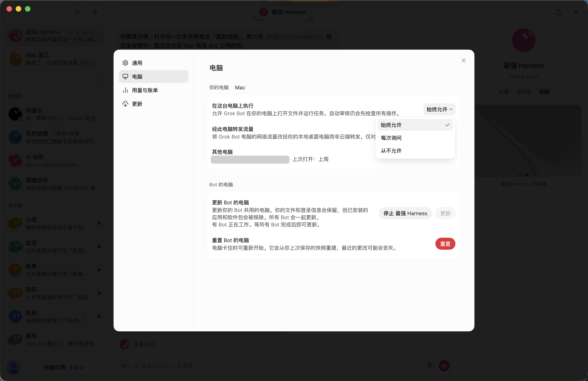This screenshot has height=381, width=588.
Task: Close the right detail panel
Action: coord(576,12)
